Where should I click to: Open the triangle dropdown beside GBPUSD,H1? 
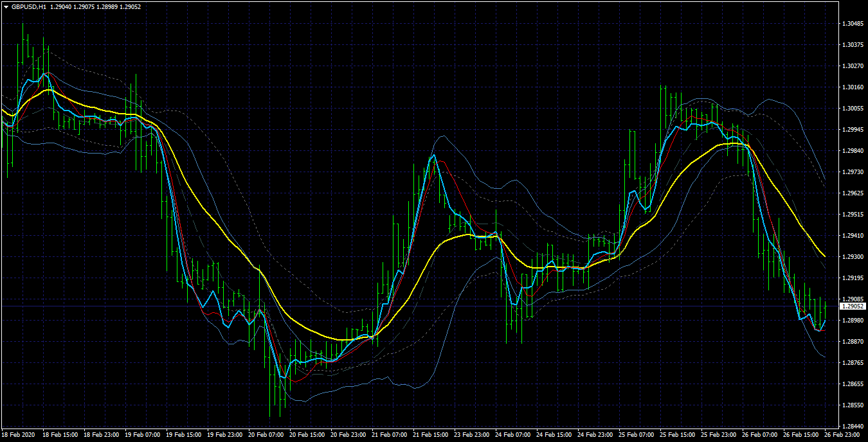click(x=6, y=6)
